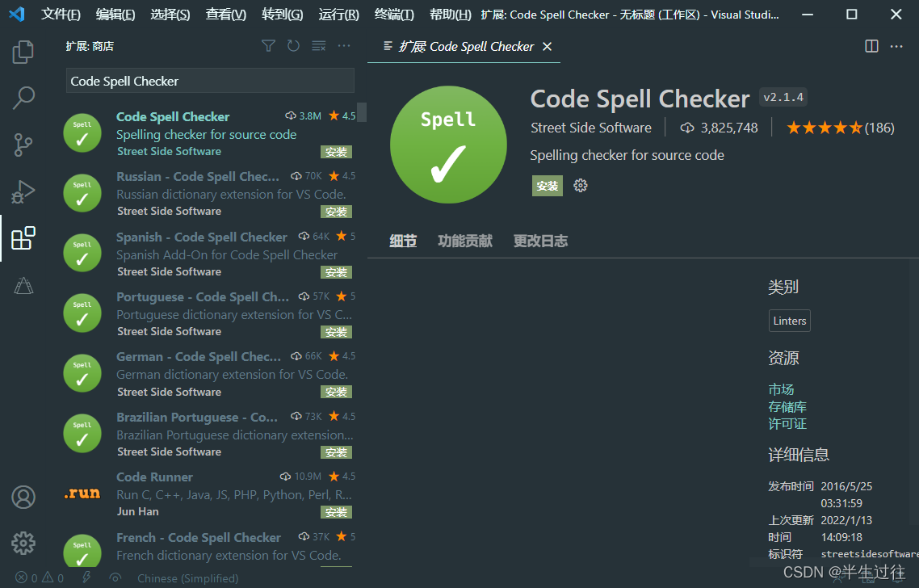This screenshot has width=919, height=588.
Task: Click Chinese (Simplified) in status bar
Action: [187, 578]
